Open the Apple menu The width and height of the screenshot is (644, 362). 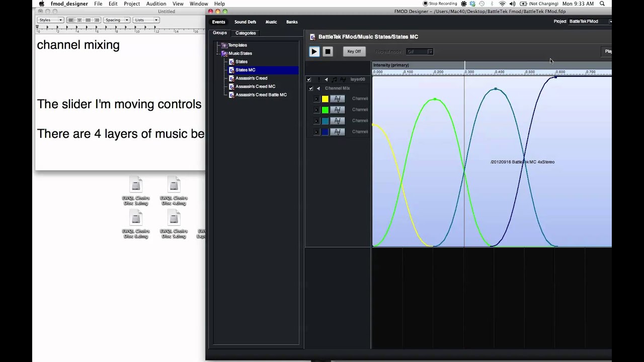tap(41, 4)
